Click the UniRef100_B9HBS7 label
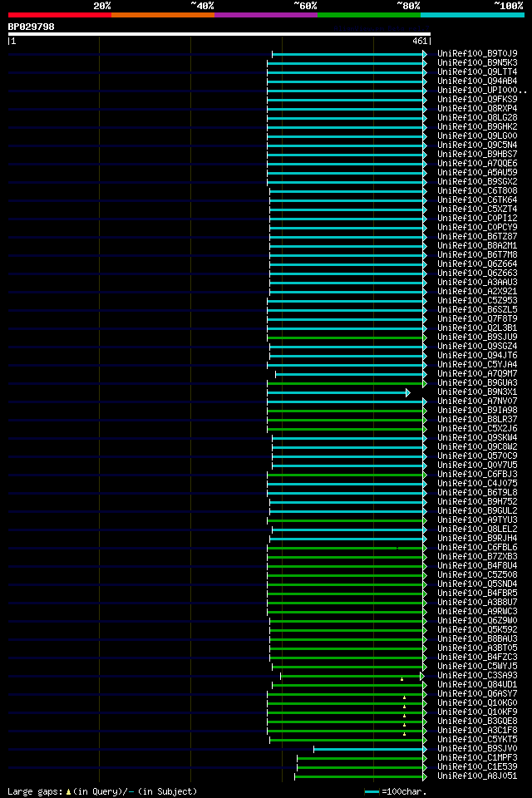Image resolution: width=532 pixels, height=798 pixels. click(477, 155)
